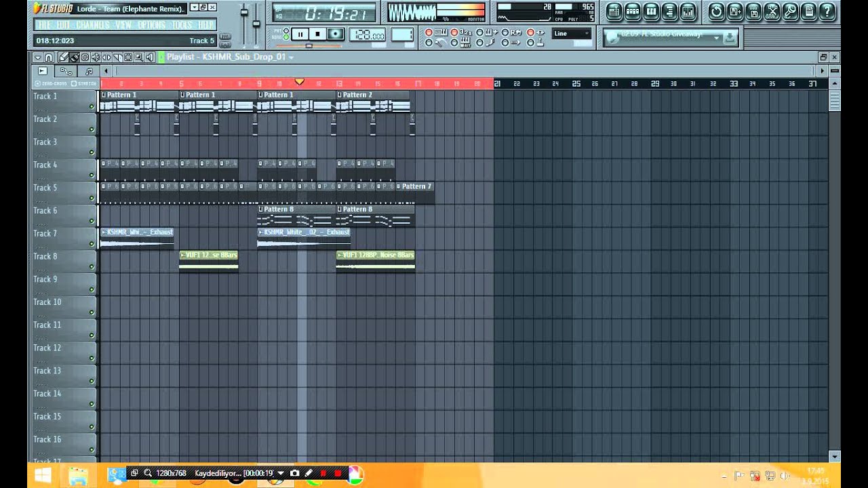
Task: Open the Playlist options menu arrow
Action: (x=38, y=58)
